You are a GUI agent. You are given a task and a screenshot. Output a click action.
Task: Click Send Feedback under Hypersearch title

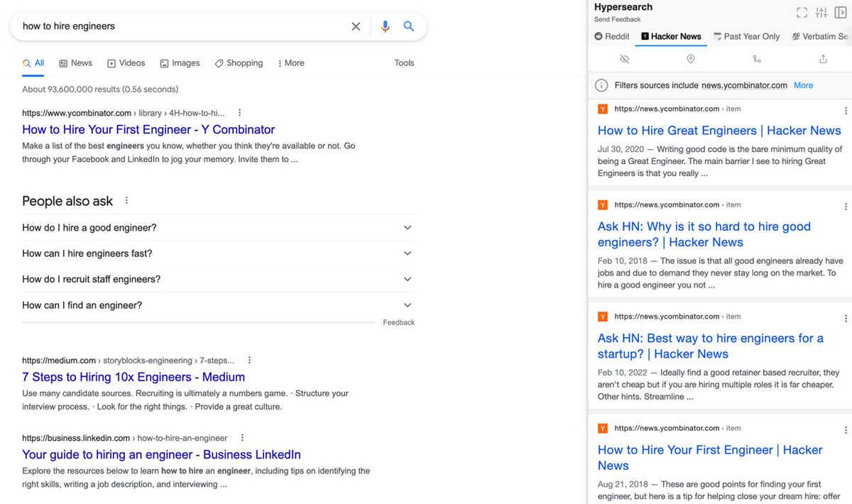618,19
